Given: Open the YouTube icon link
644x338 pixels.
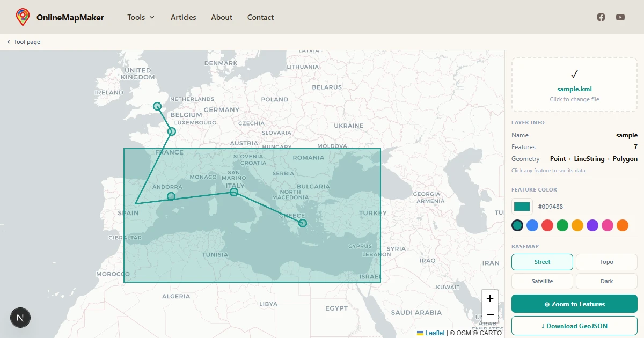Looking at the screenshot, I should [x=620, y=17].
